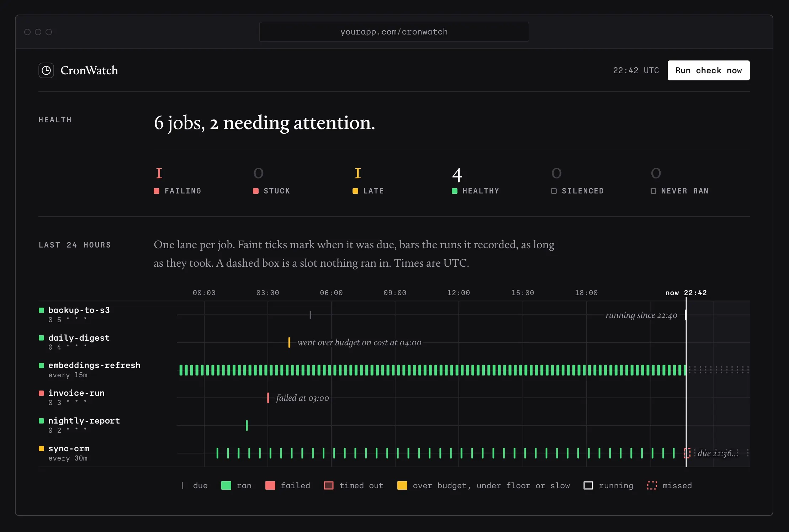Click the yellow over budget legend swatch

[402, 485]
